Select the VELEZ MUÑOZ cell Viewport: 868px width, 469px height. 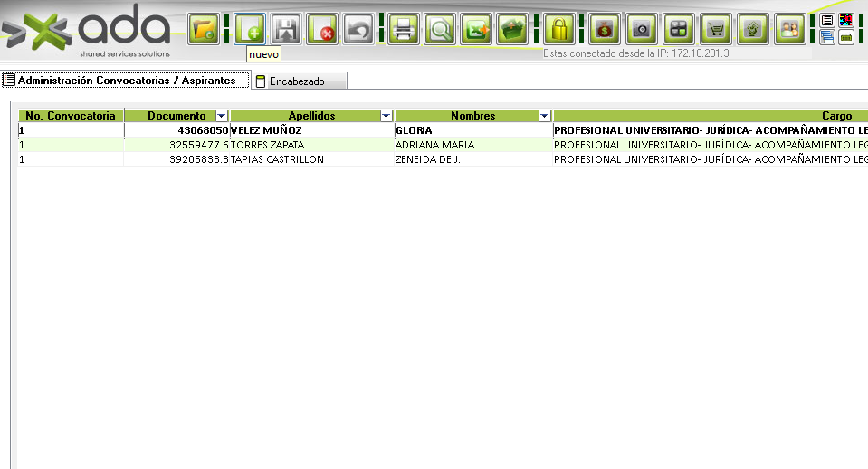(311, 130)
